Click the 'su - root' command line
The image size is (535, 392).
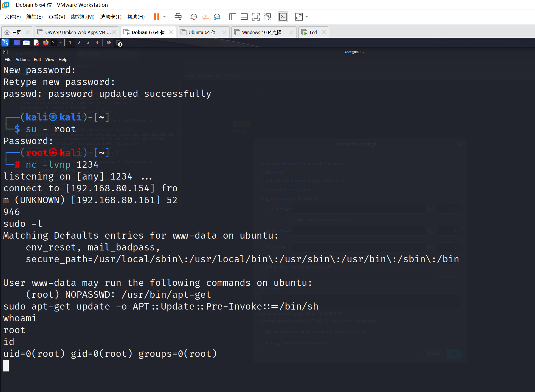click(x=51, y=129)
